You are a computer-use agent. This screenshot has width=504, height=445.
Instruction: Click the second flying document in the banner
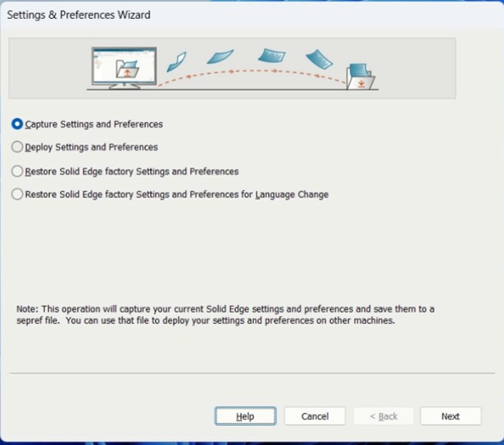(220, 57)
